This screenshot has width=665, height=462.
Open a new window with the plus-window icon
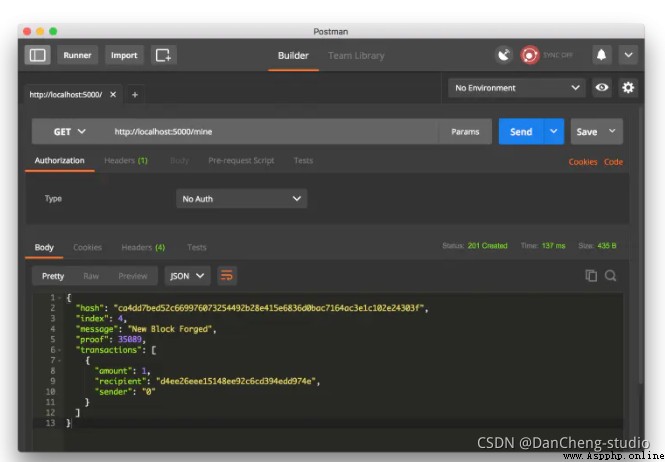point(163,55)
